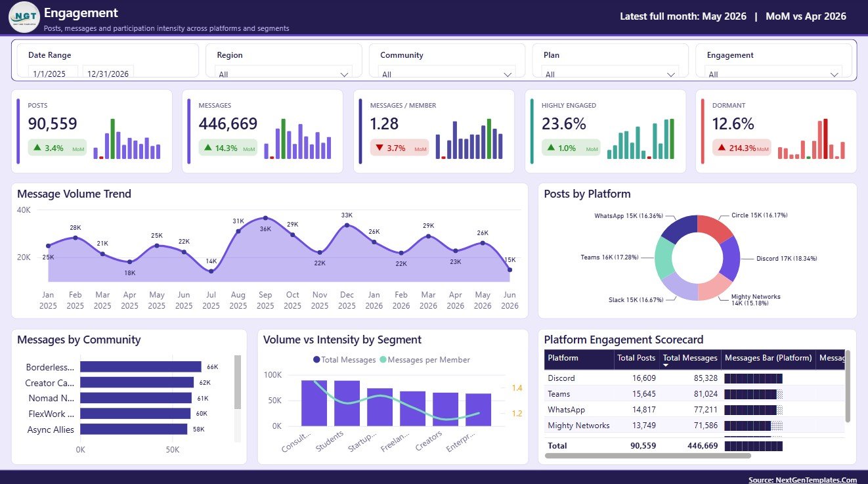Sort by Total Posts column header

click(637, 359)
